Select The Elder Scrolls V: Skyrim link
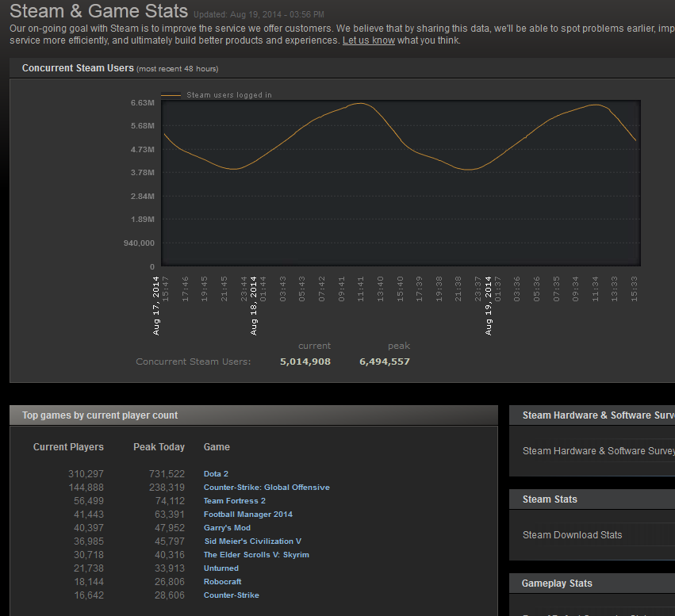The width and height of the screenshot is (675, 616). (x=256, y=555)
